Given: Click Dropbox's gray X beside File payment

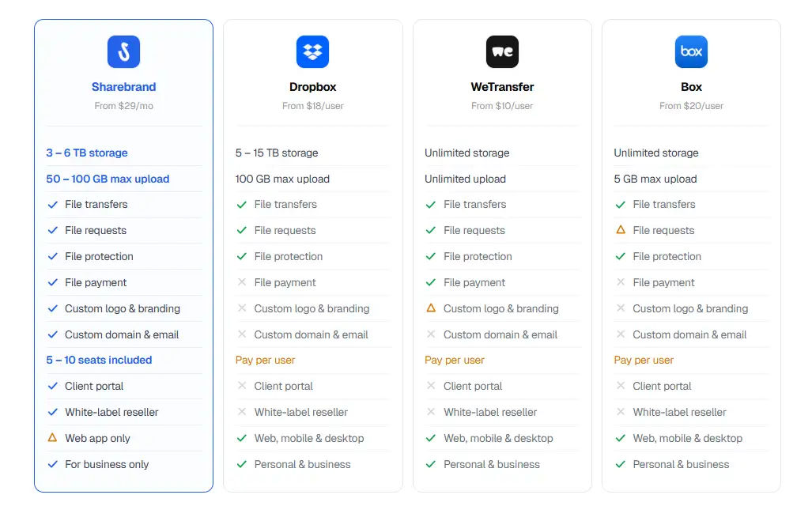Looking at the screenshot, I should [x=242, y=282].
